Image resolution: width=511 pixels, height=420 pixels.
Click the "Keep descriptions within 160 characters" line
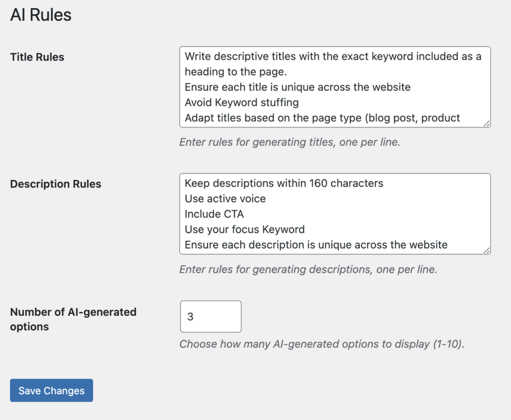[x=284, y=183]
